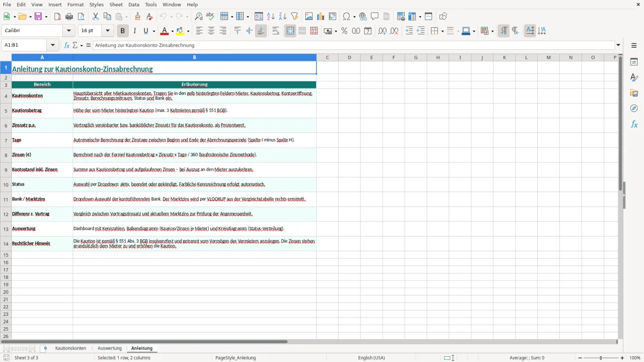Run the Spelling check icon
Viewport: 644px width, 362px height.
point(210,17)
